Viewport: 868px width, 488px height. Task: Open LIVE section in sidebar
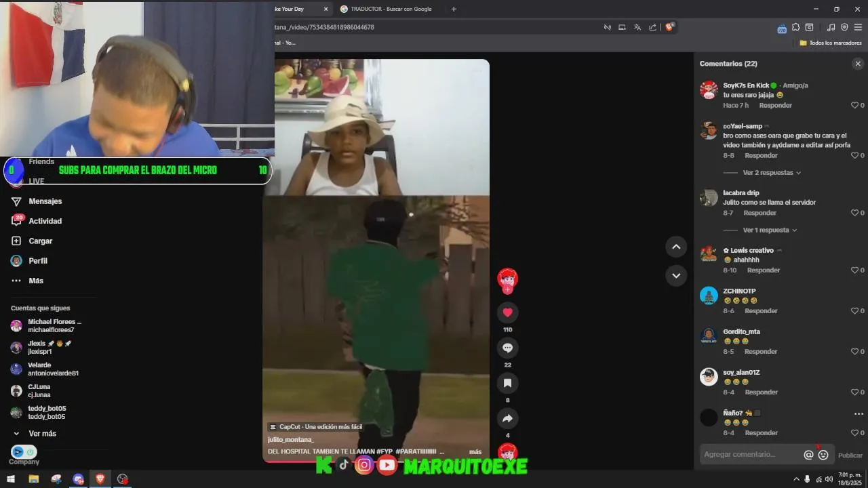tap(36, 181)
